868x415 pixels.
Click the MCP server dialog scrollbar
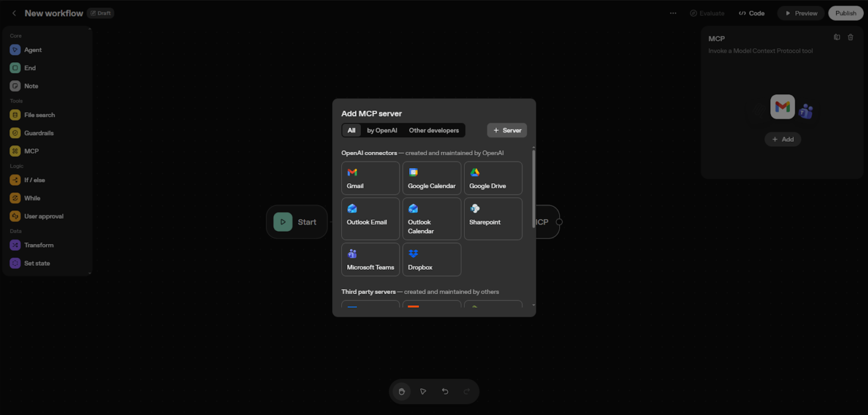pyautogui.click(x=533, y=189)
